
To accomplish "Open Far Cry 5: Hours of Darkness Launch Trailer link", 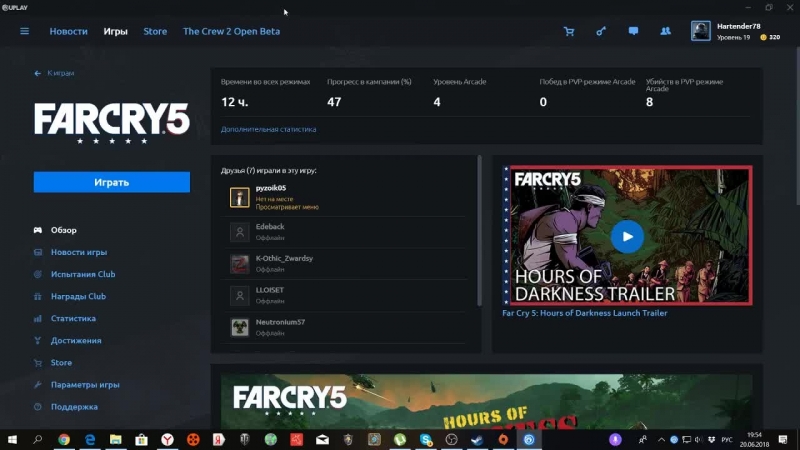I will 585,313.
